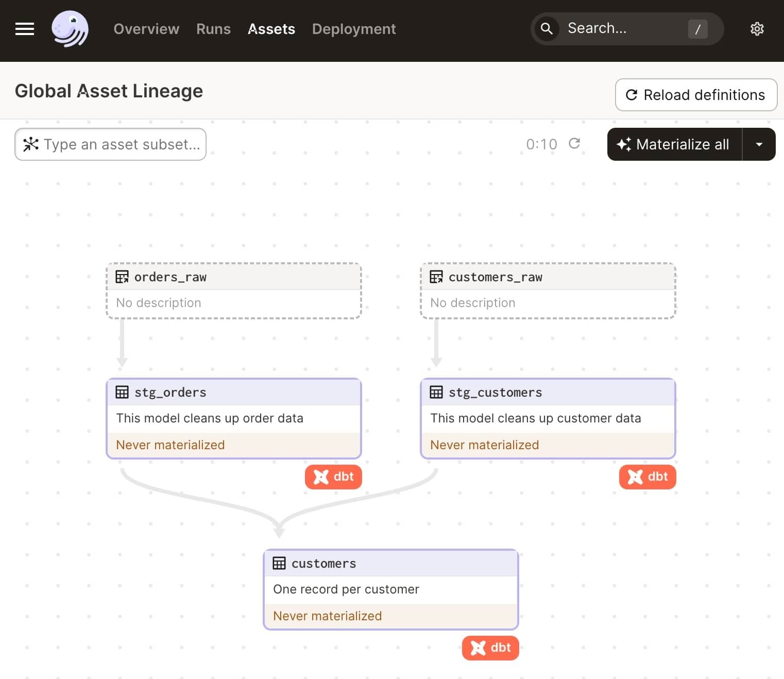
Task: Go to the Overview tab
Action: tap(146, 29)
